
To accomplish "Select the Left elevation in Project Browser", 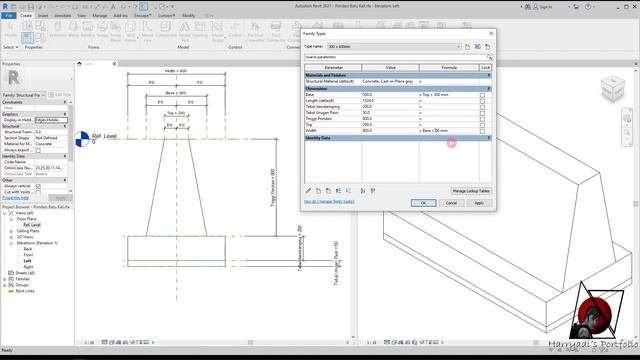I will (27, 261).
